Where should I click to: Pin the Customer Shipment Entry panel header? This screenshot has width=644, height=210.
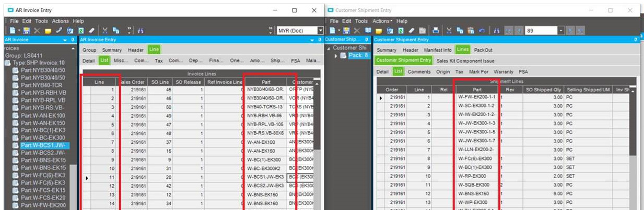click(x=635, y=40)
